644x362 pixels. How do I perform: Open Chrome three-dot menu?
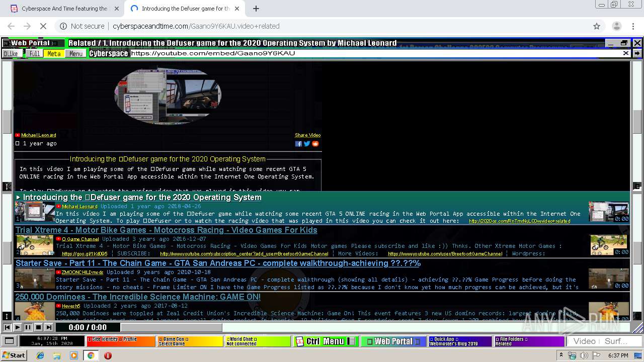click(632, 26)
